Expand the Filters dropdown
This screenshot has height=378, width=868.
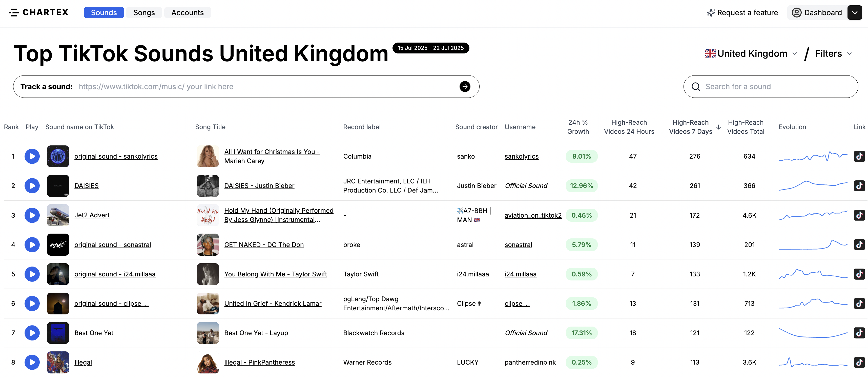coord(833,54)
